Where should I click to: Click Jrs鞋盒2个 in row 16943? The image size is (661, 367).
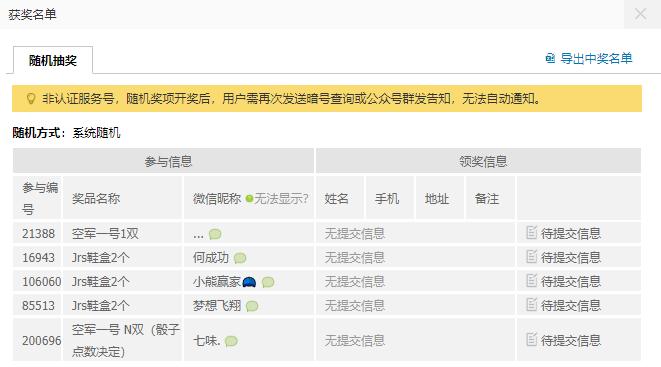[101, 257]
